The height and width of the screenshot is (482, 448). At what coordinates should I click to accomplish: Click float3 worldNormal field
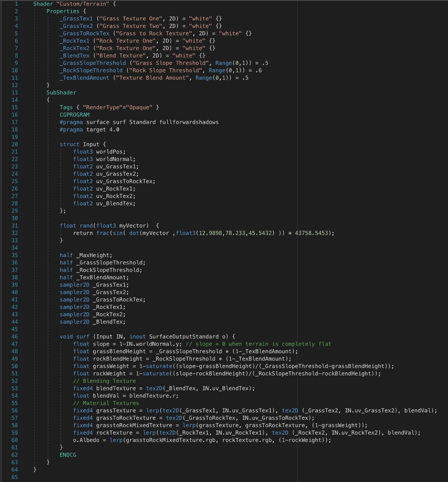tap(104, 159)
